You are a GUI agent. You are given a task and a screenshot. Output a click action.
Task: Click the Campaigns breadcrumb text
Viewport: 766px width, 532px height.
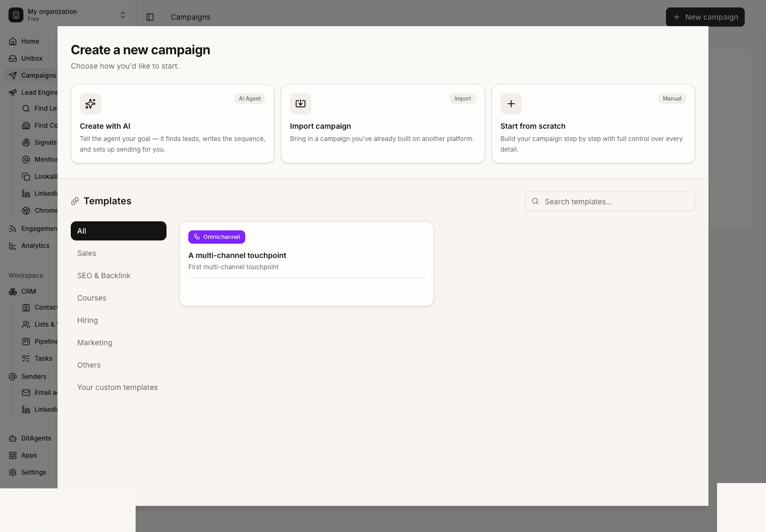point(190,17)
